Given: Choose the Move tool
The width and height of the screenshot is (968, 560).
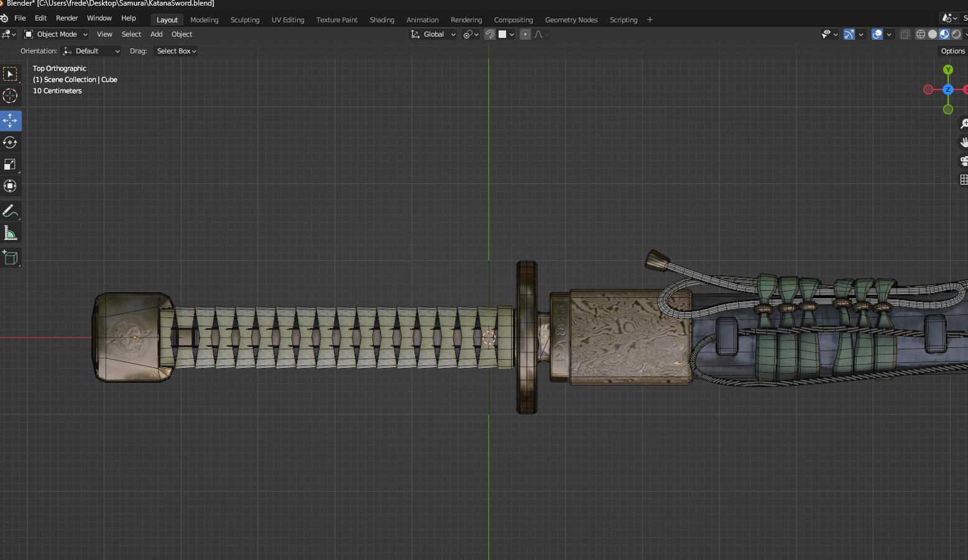Looking at the screenshot, I should 10,121.
